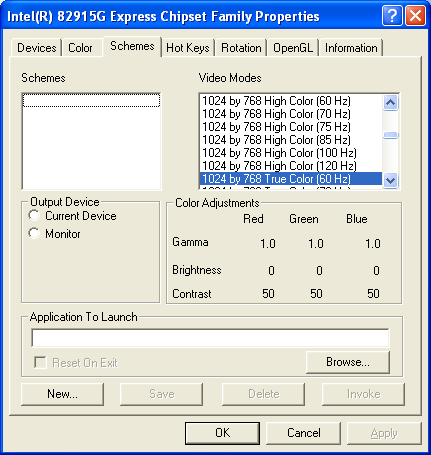Select 1024 by 768 High Color (70 Hz)
The image size is (431, 455).
pos(291,114)
